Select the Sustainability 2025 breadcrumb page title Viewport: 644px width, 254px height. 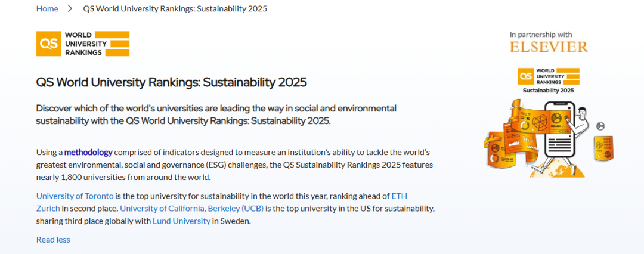175,8
